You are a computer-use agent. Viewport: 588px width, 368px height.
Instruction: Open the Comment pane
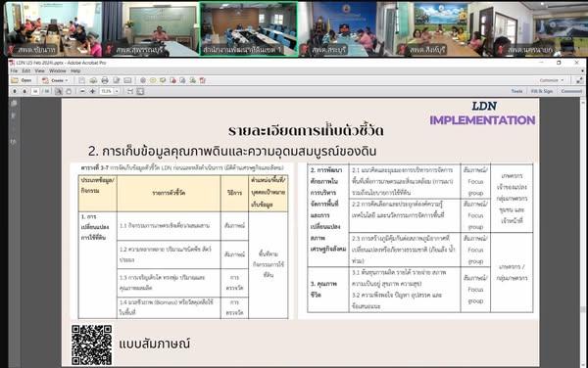[571, 91]
